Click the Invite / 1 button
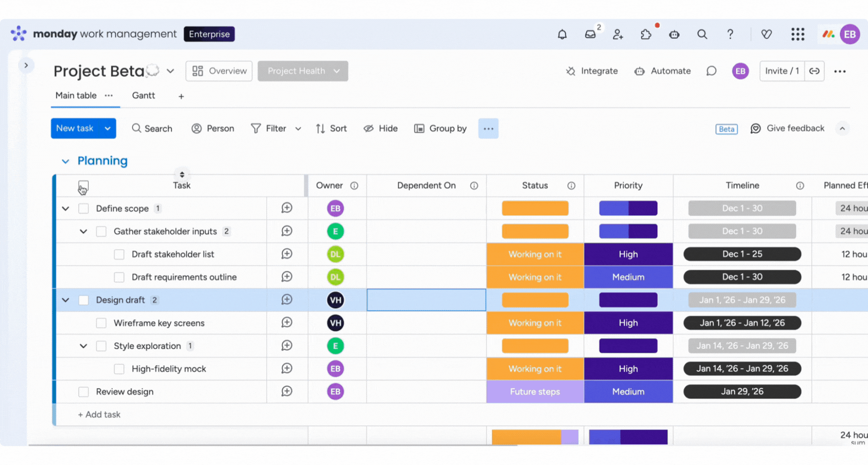 (782, 71)
